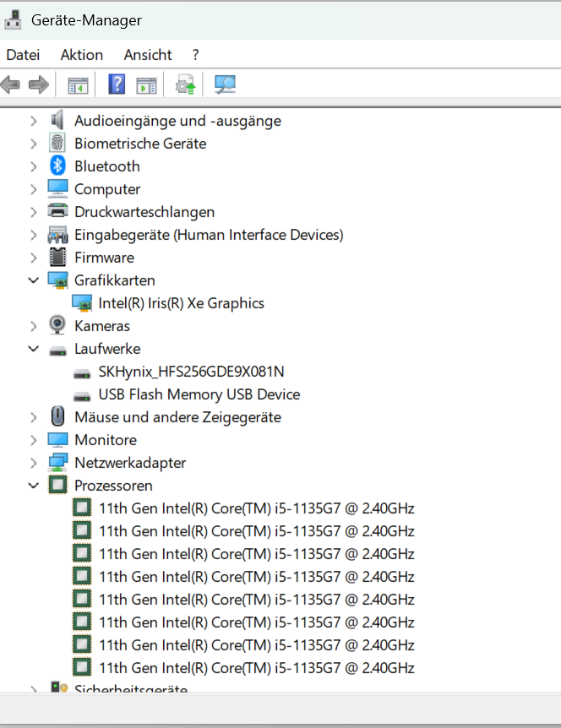Open the Help toolbar icon
Viewport: 561px width, 728px height.
click(x=117, y=84)
